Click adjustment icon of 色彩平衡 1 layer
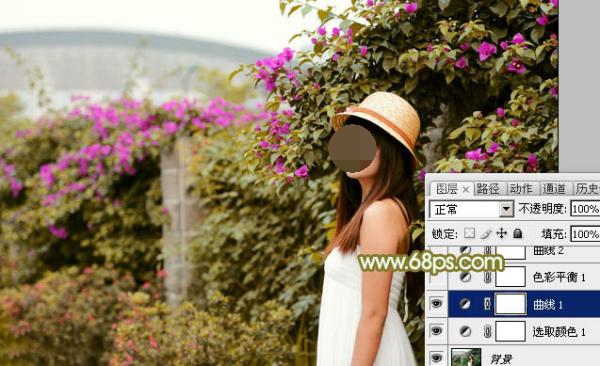The height and width of the screenshot is (366, 600). coord(465,277)
